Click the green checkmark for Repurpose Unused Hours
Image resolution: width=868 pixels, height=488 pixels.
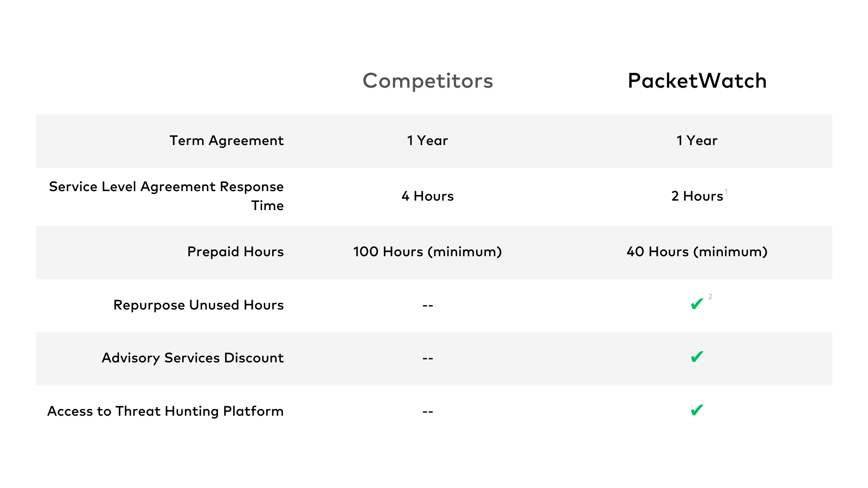coord(697,304)
